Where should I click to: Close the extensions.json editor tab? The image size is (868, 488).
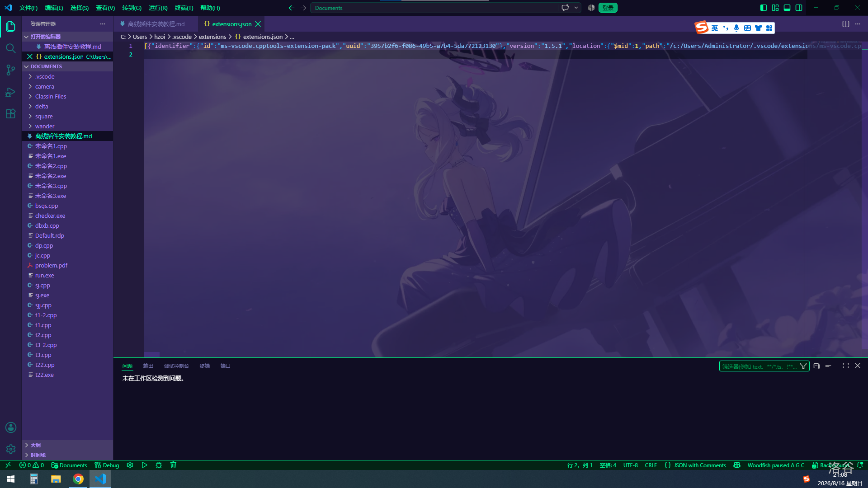point(258,24)
